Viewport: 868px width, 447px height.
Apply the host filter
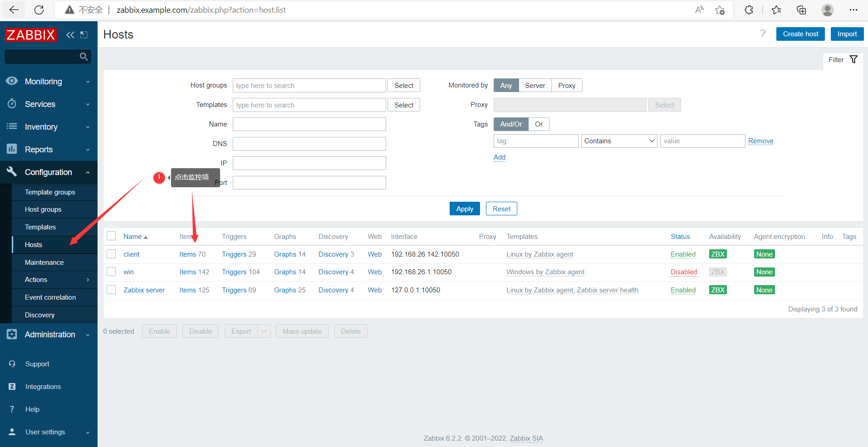tap(465, 209)
